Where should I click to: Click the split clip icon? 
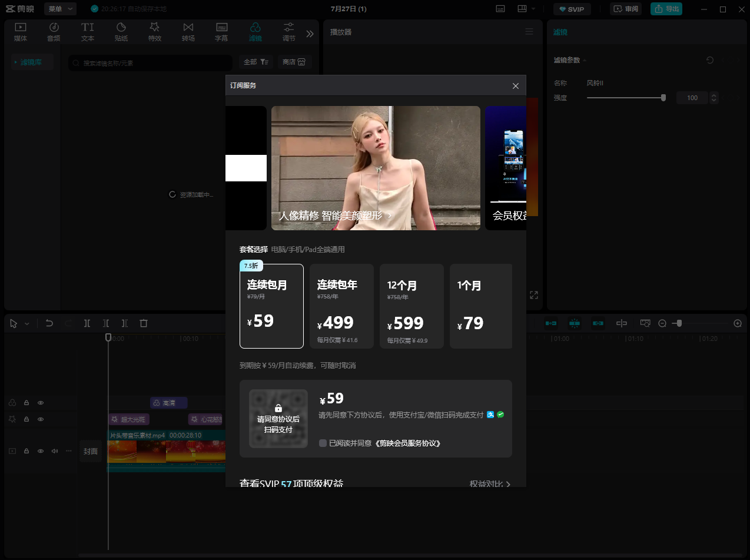[x=87, y=323]
